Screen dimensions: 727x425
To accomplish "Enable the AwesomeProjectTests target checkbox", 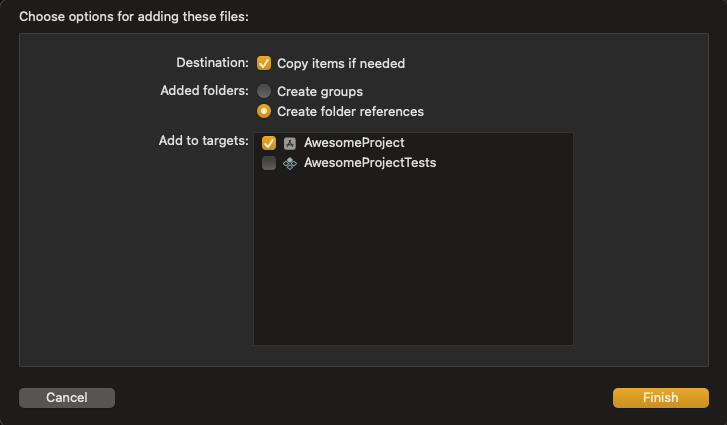I will pyautogui.click(x=269, y=163).
